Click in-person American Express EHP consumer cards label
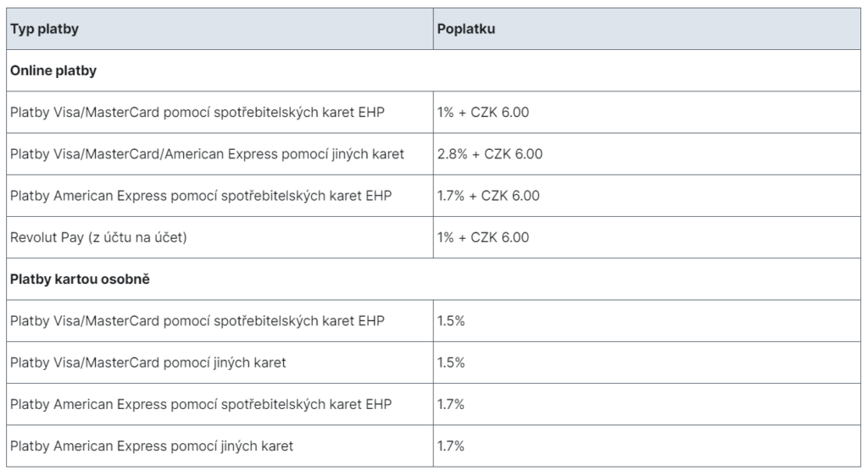The image size is (868, 476). (x=201, y=404)
